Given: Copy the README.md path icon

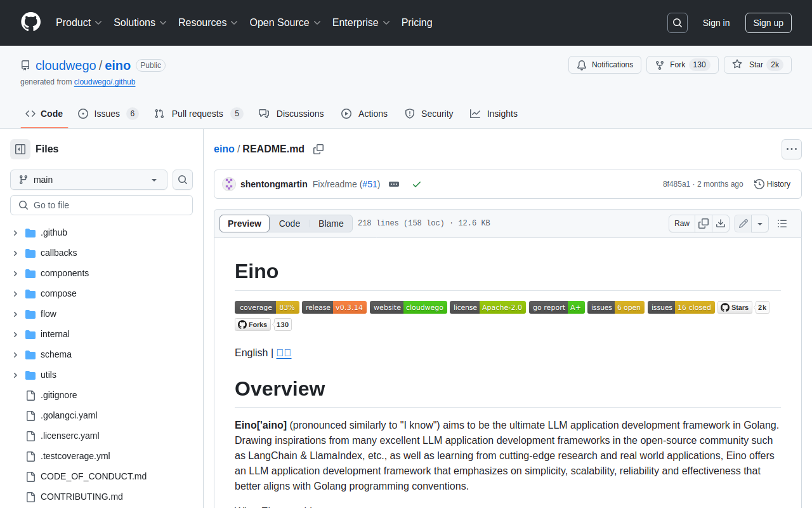Looking at the screenshot, I should point(318,149).
